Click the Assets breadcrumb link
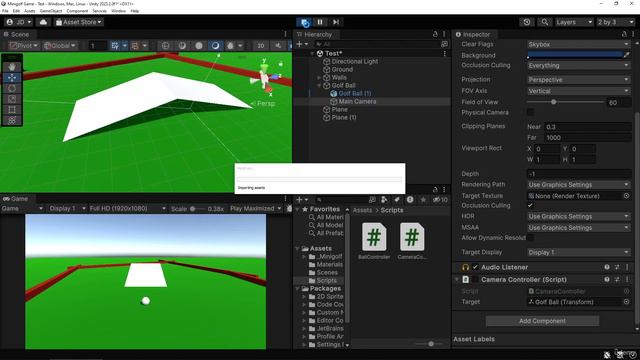The height and width of the screenshot is (360, 640). pyautogui.click(x=362, y=210)
